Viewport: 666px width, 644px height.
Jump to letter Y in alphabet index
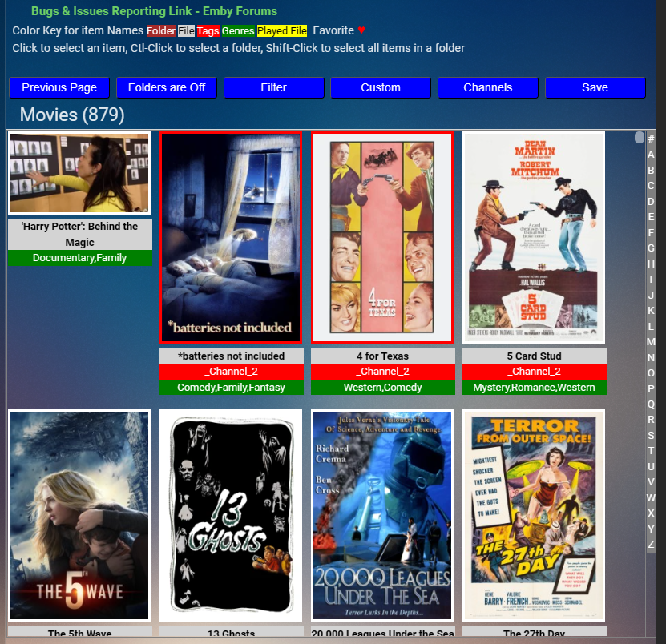click(x=651, y=529)
